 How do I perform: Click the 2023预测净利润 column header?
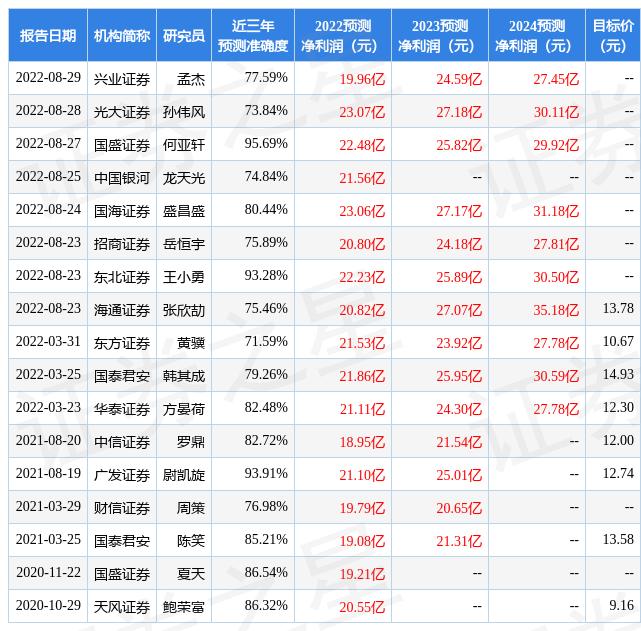439,36
